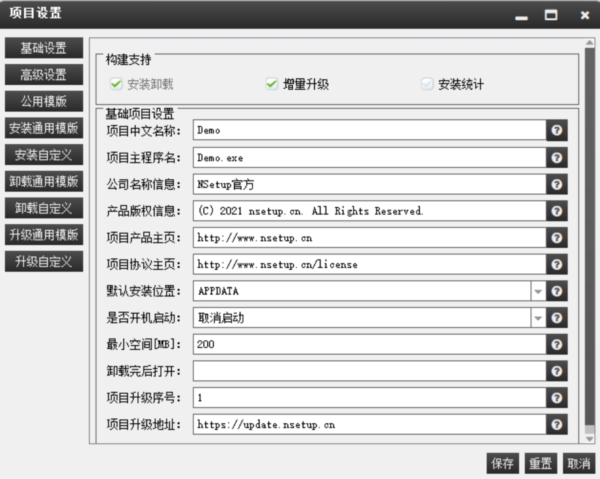Open help for 项目中文名称 field
The width and height of the screenshot is (600, 479).
click(557, 130)
